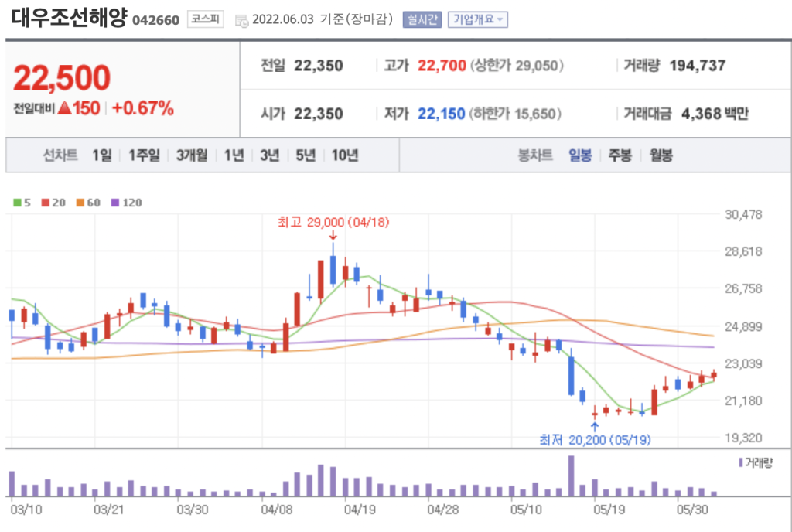This screenshot has width=792, height=532.
Task: Click the 대우조선해양 stock name title
Action: 68,19
